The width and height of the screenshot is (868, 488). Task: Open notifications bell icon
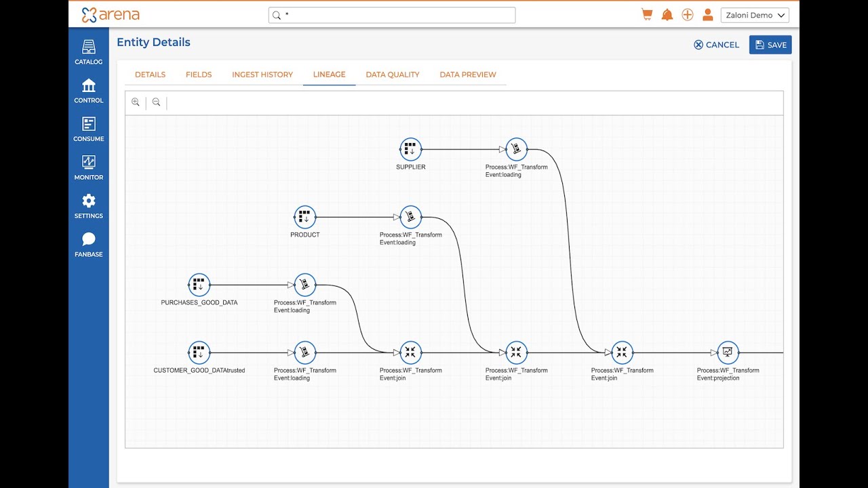667,15
